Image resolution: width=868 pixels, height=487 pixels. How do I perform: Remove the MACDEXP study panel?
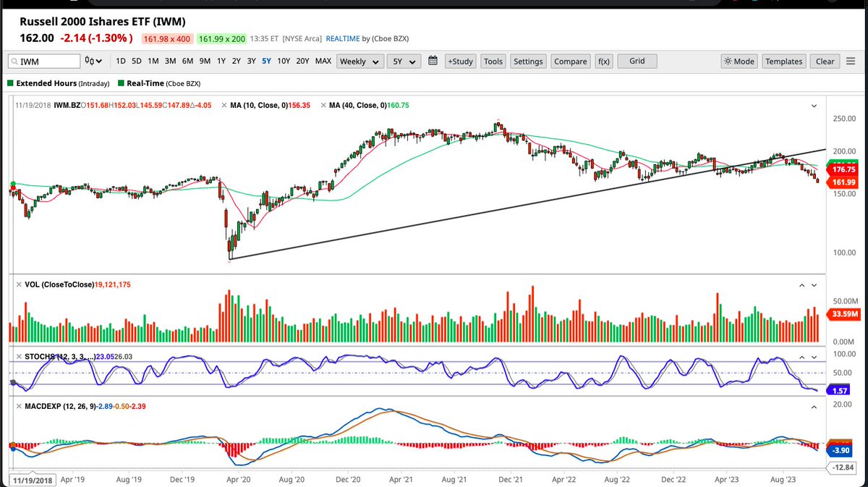(19, 407)
